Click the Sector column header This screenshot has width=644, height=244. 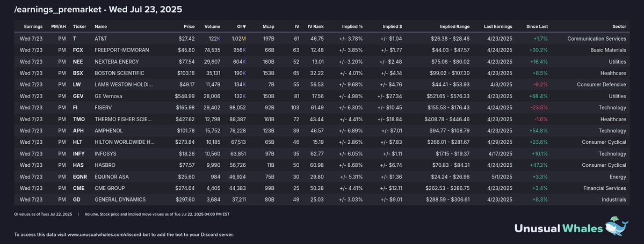[x=619, y=27]
